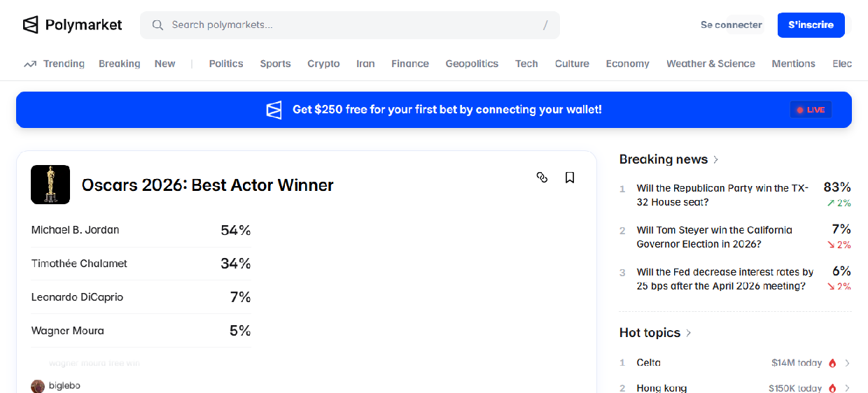
Task: Click the Se connecter login link
Action: [731, 25]
